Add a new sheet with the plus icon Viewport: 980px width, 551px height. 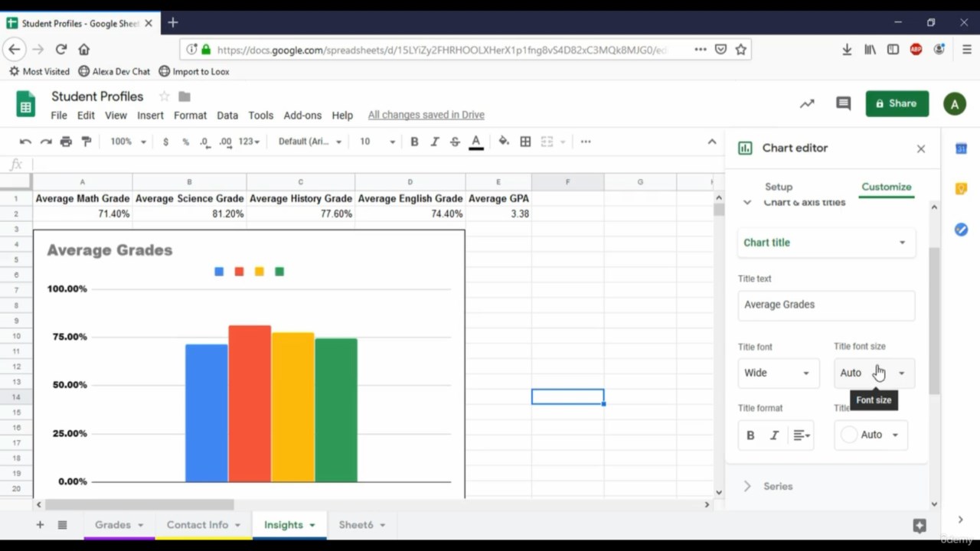pyautogui.click(x=40, y=525)
